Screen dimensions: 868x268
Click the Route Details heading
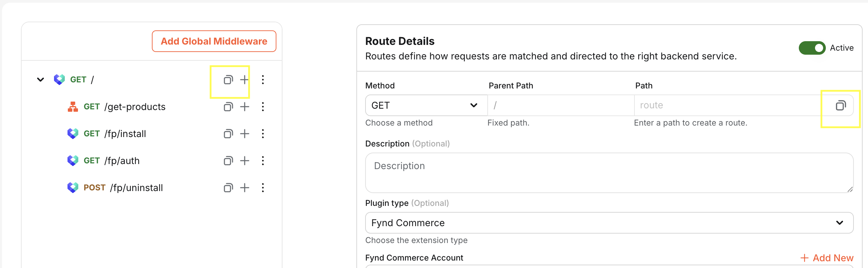pos(400,41)
